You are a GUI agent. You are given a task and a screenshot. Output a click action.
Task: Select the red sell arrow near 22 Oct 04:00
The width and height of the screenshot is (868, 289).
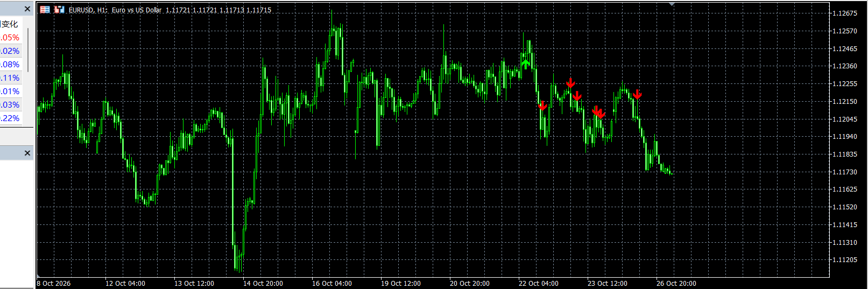tap(542, 105)
